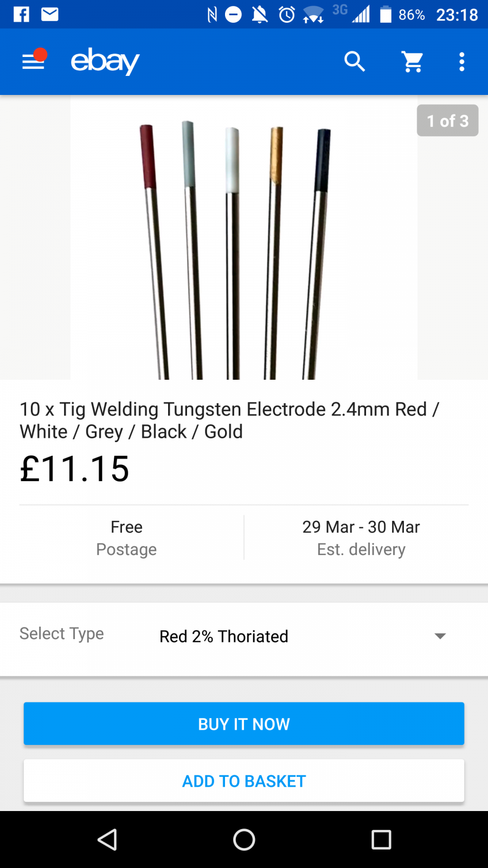Image resolution: width=488 pixels, height=868 pixels.
Task: Tap the eBay logo
Action: pyautogui.click(x=105, y=61)
